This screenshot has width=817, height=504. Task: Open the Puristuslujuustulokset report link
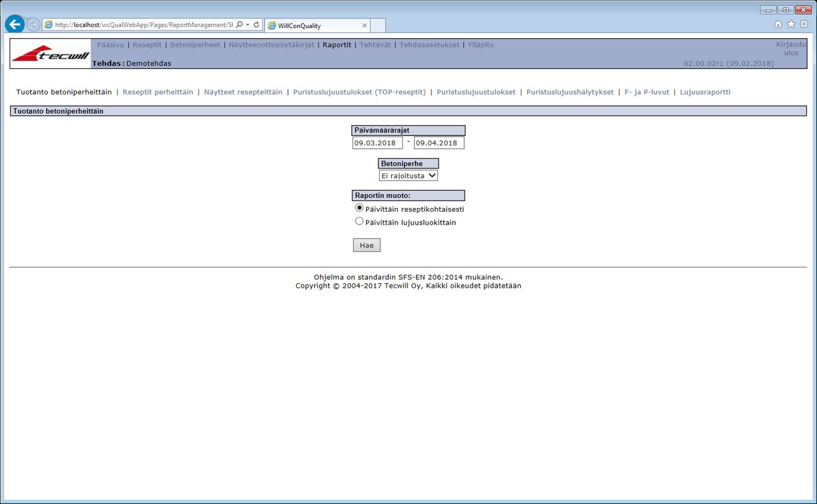coord(476,92)
